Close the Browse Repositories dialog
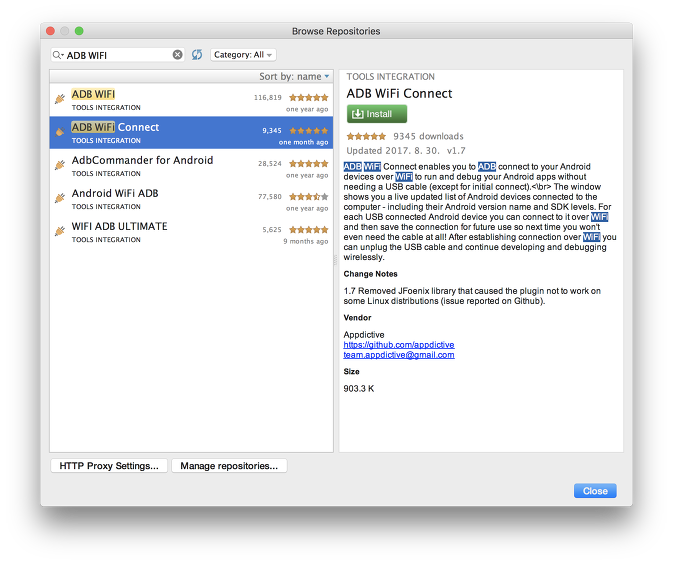The height and width of the screenshot is (564, 673). click(x=595, y=491)
